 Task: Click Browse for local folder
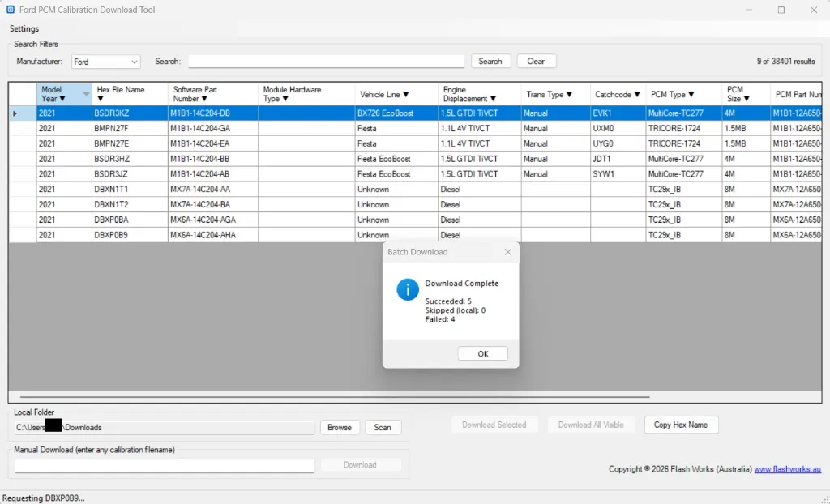click(x=340, y=427)
